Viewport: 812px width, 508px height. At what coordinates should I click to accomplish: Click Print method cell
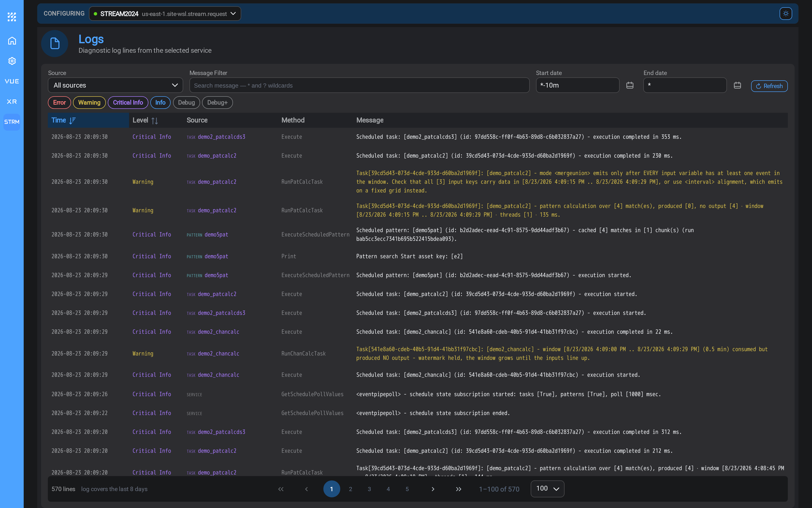click(289, 256)
